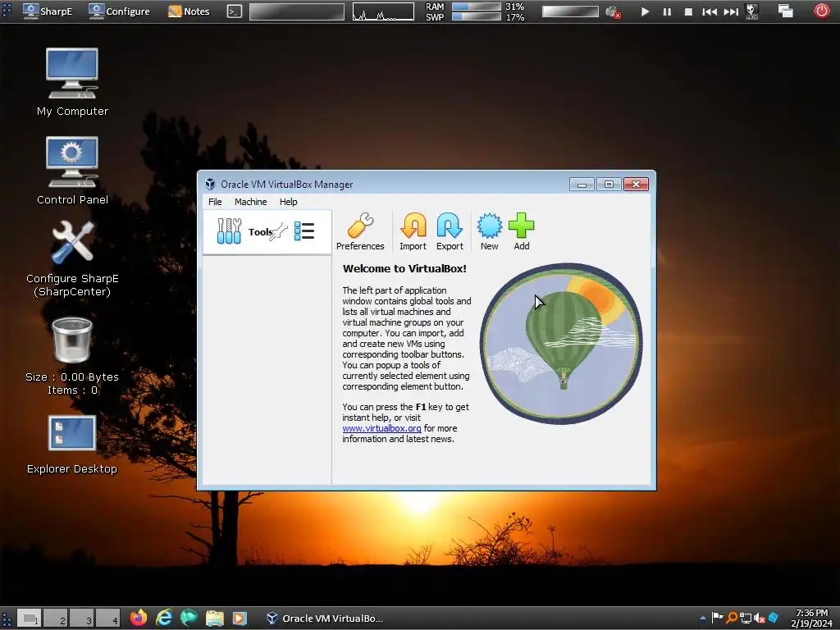Select the Recycle Bin desktop icon

tap(72, 356)
